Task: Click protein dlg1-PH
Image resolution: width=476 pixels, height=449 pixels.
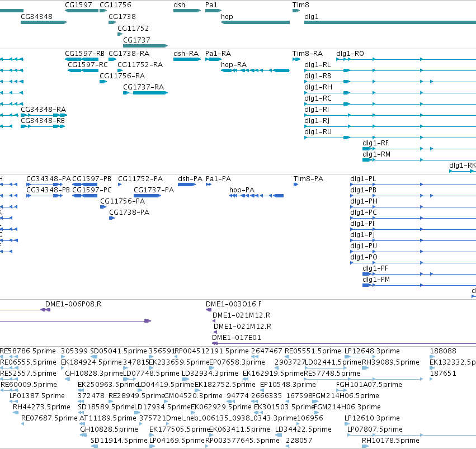Action: (364, 201)
